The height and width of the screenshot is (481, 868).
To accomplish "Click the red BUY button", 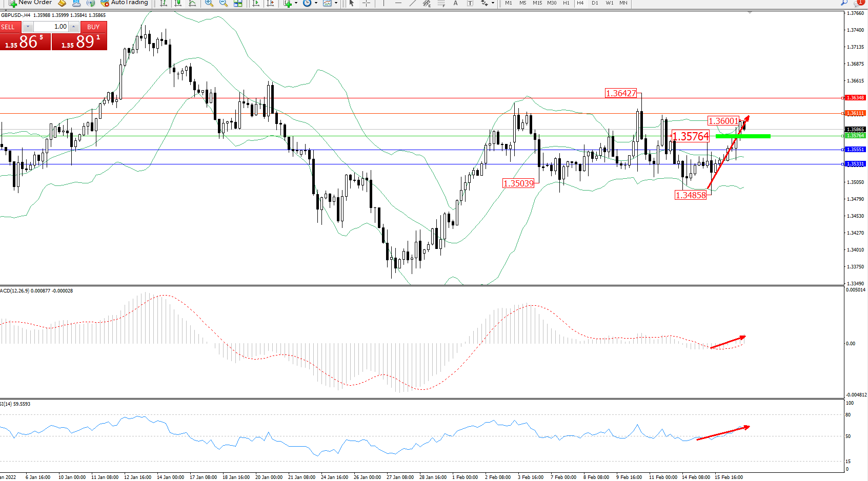I will point(93,27).
